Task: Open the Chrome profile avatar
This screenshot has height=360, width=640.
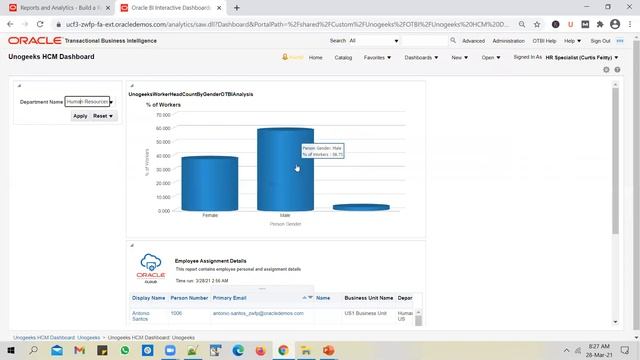Action: pyautogui.click(x=615, y=24)
